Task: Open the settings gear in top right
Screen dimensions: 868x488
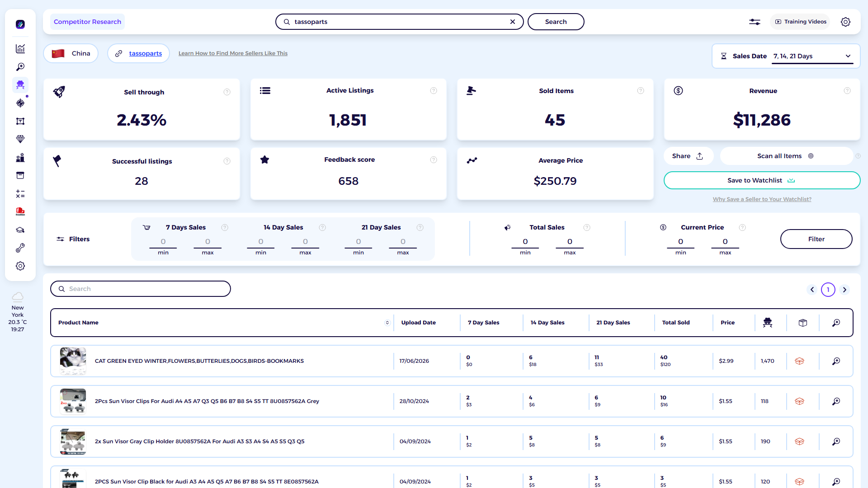Action: (845, 22)
